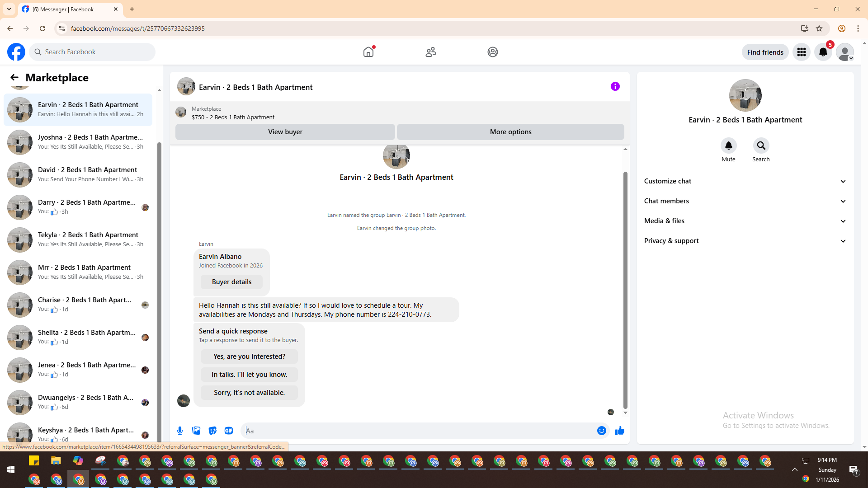
Task: Go to Home feed icon
Action: coord(368,52)
